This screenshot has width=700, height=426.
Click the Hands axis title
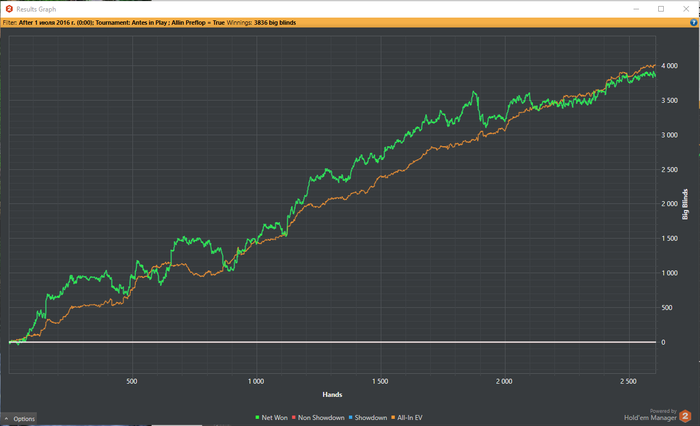coord(332,394)
